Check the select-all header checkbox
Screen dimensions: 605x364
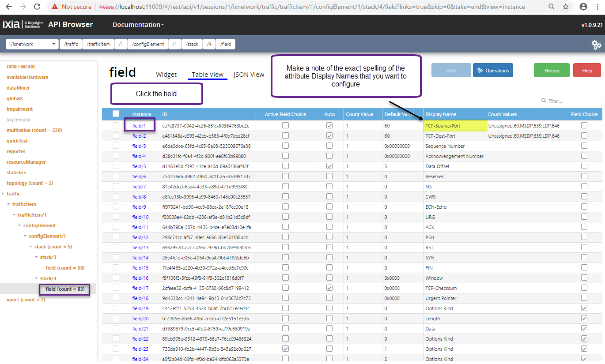(x=116, y=114)
